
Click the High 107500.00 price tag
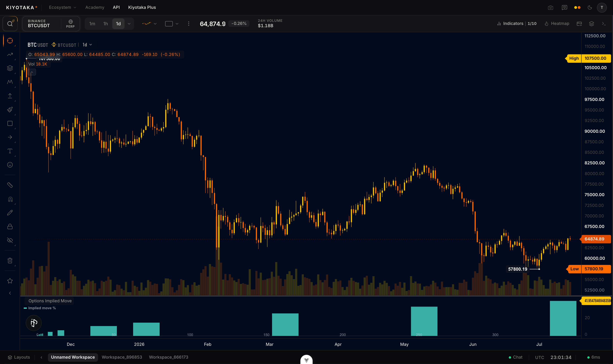[x=588, y=58]
